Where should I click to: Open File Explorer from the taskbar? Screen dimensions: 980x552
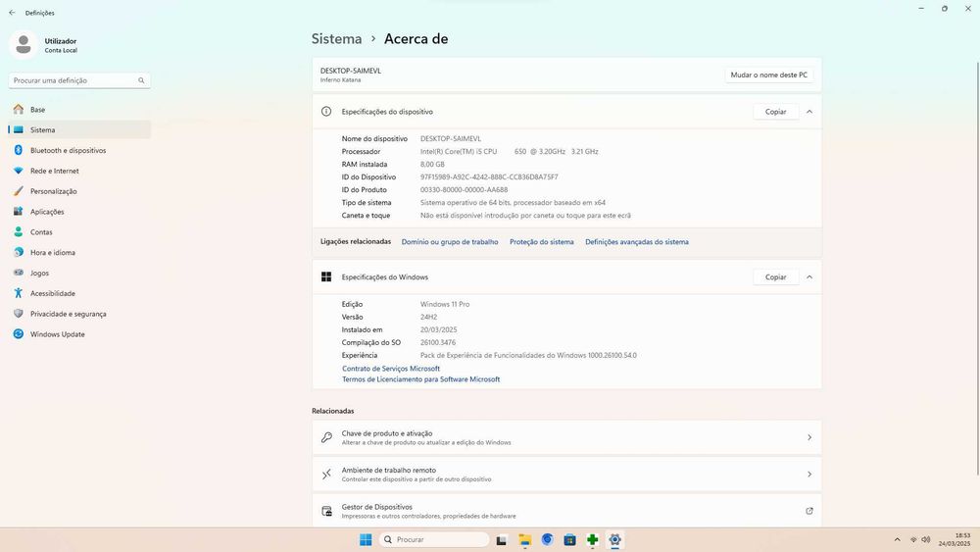pyautogui.click(x=524, y=540)
